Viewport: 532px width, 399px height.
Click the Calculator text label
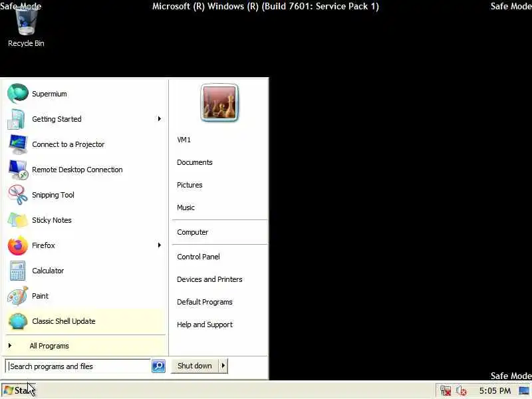click(48, 271)
